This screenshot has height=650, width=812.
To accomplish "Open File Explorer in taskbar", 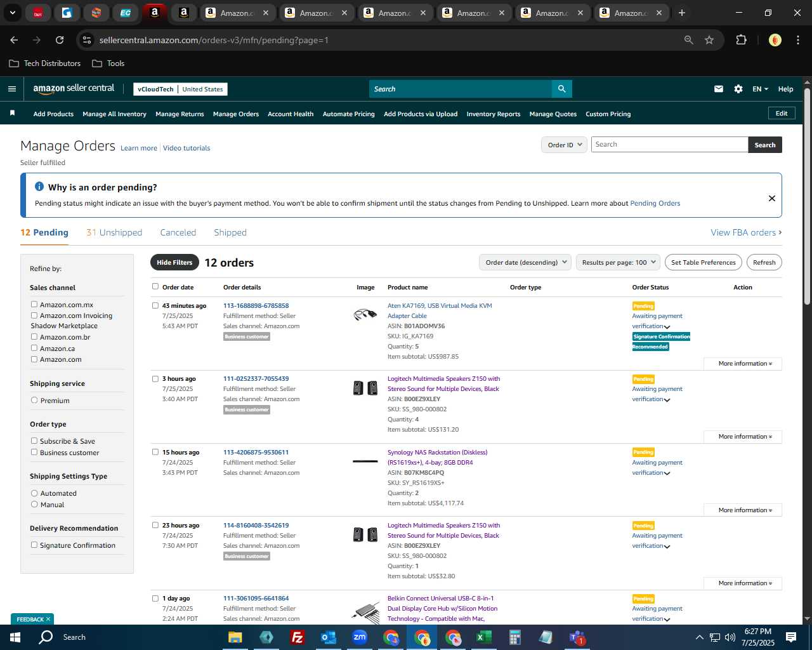I will pyautogui.click(x=235, y=637).
